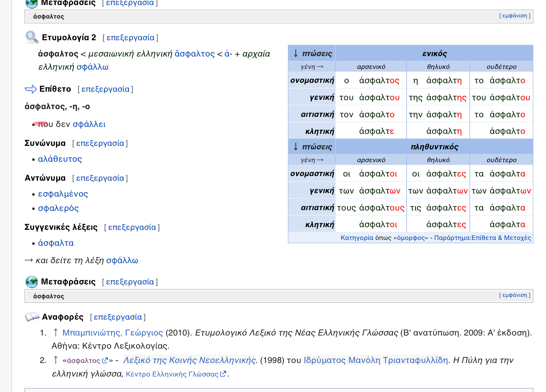
Task: Open the synonym αλάθευτος
Action: tap(60, 159)
